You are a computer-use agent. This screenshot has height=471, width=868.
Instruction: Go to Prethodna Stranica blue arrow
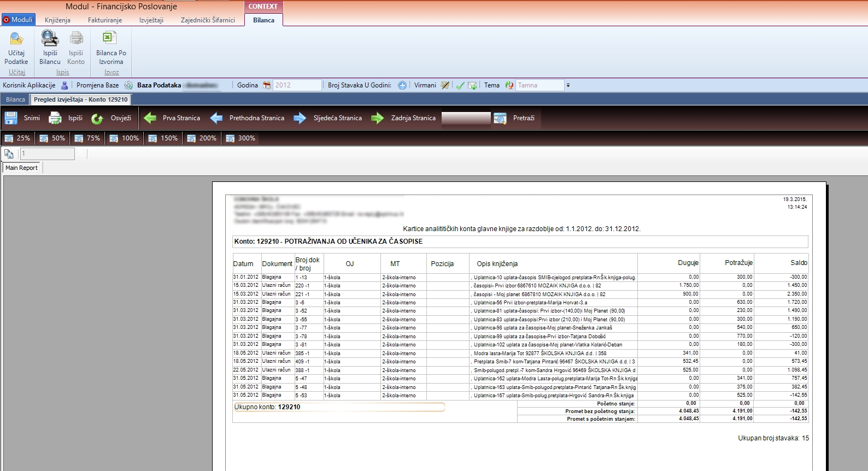(216, 118)
